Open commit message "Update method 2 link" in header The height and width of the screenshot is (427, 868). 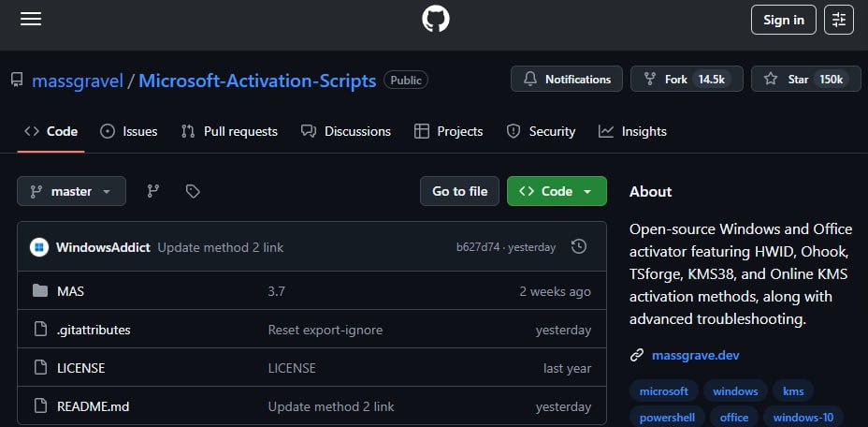click(x=221, y=247)
